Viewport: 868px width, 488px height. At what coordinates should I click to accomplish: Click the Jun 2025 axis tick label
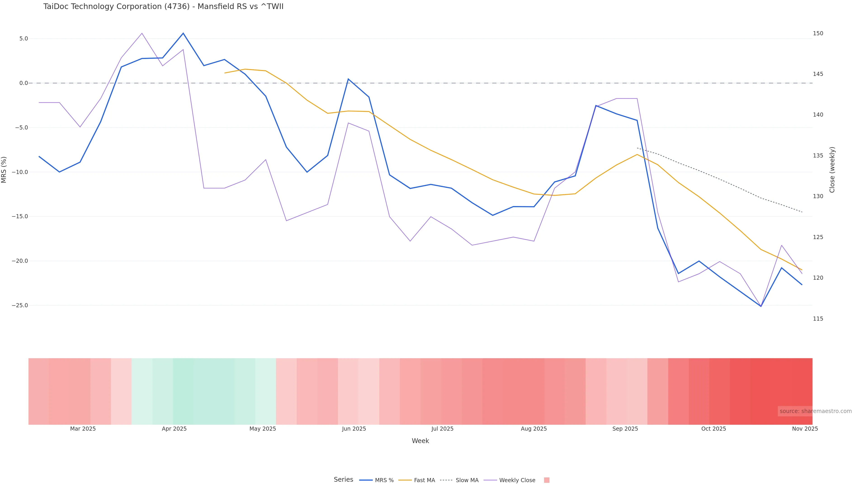click(354, 429)
